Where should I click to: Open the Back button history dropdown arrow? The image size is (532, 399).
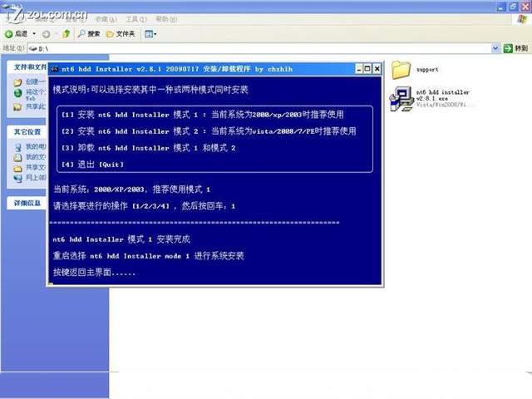(x=34, y=33)
